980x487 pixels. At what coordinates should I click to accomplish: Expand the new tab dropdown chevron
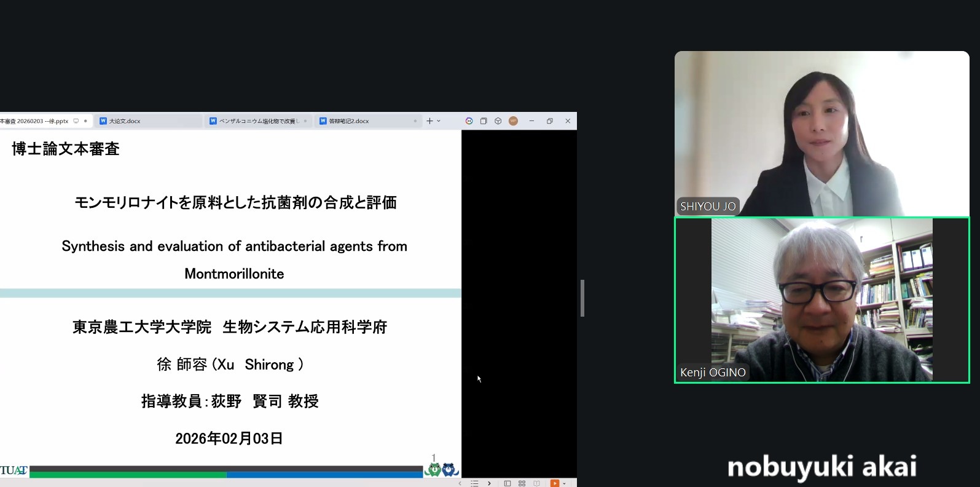tap(439, 121)
